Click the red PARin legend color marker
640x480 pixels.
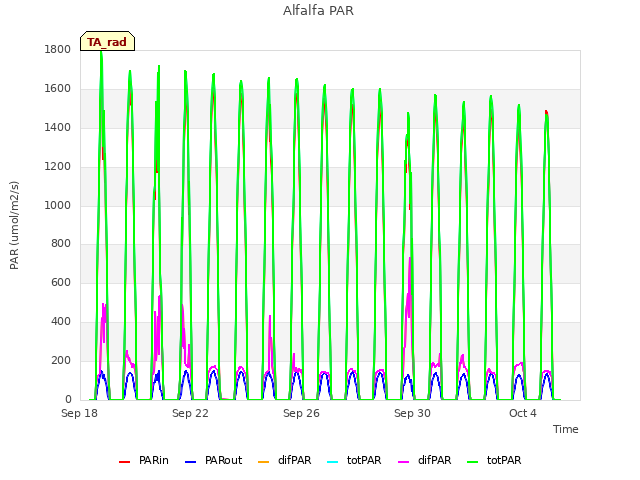(124, 462)
